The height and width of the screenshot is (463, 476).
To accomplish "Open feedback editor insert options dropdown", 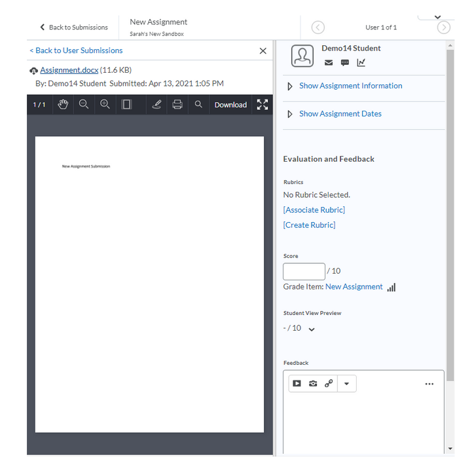I will (347, 384).
